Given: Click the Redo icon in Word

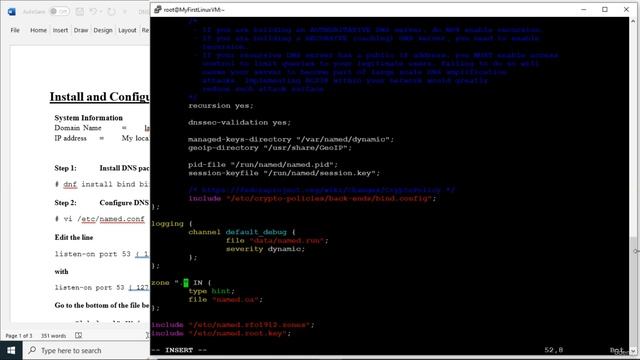Looking at the screenshot, I should (x=111, y=11).
